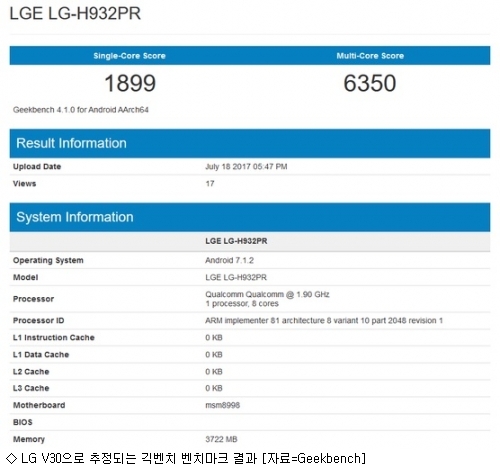Click the LGE LG-H932PR page title

[x=75, y=14]
